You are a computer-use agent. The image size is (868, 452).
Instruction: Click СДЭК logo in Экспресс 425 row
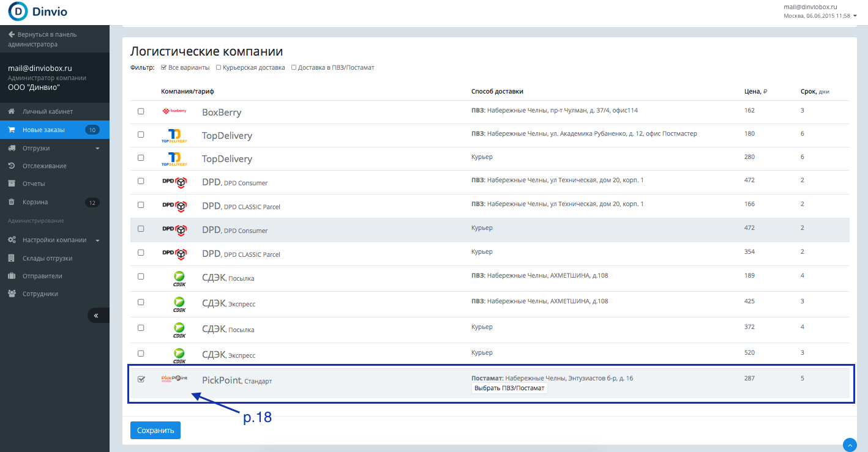pyautogui.click(x=179, y=303)
